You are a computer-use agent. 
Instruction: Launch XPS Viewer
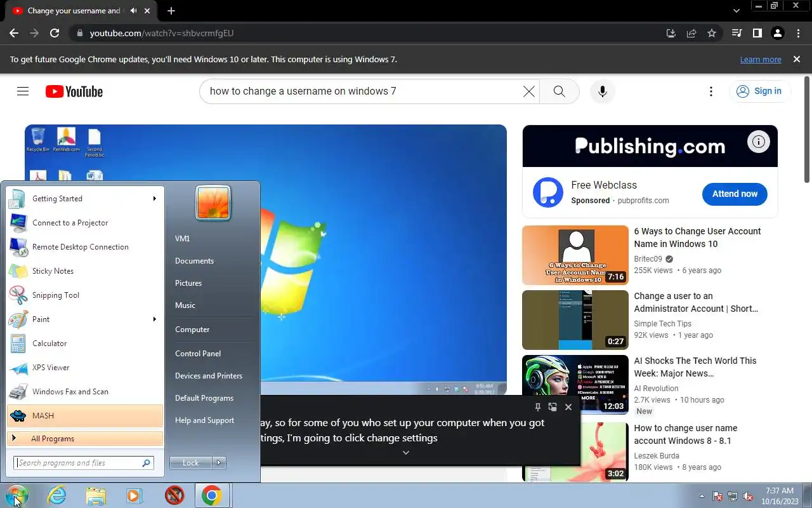click(84, 368)
